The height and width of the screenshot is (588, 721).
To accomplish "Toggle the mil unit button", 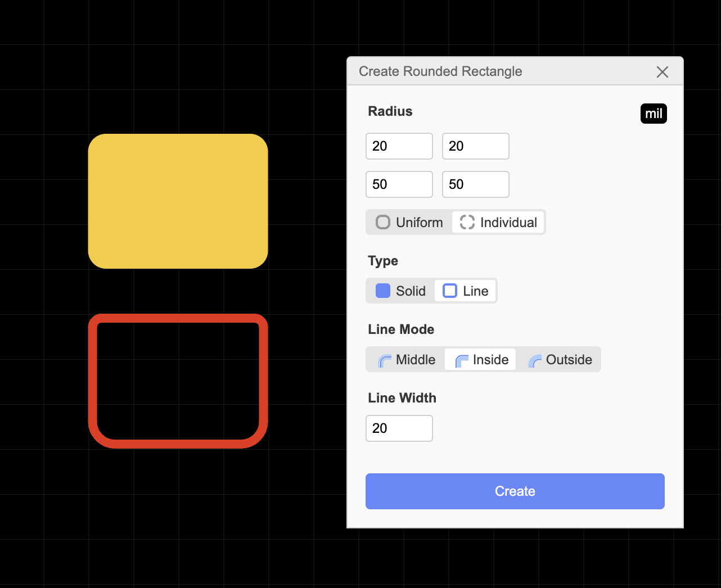I will (x=654, y=114).
